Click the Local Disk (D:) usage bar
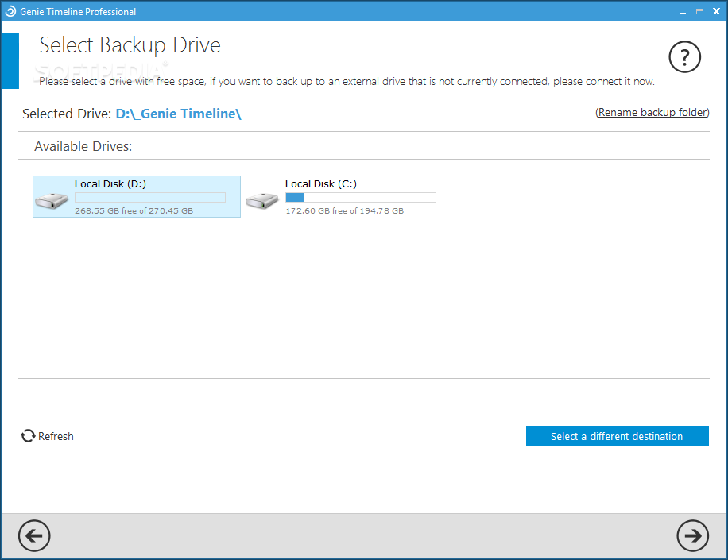This screenshot has width=728, height=560. pos(150,198)
